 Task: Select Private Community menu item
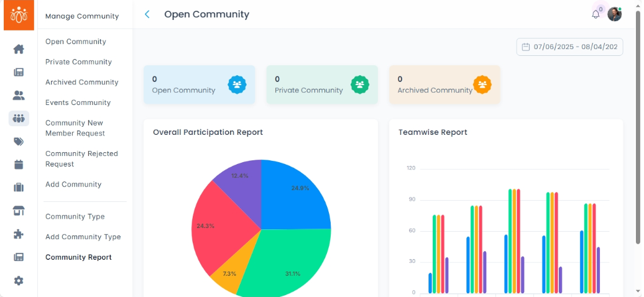pos(78,62)
